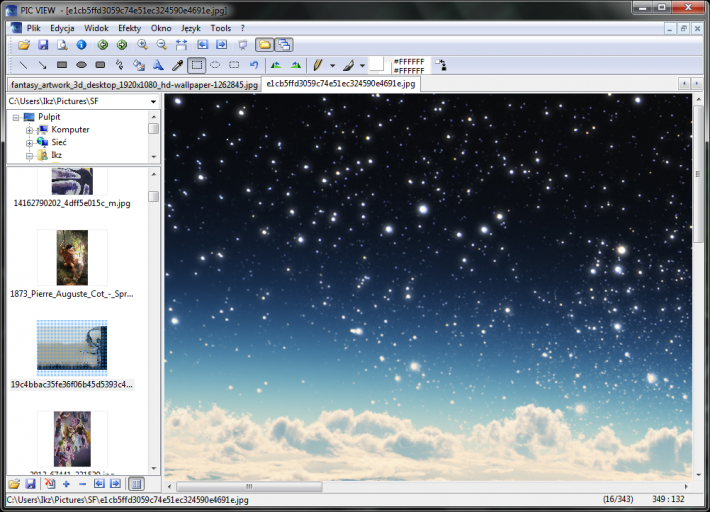Image resolution: width=710 pixels, height=512 pixels.
Task: Open the Edycja menu
Action: point(62,28)
